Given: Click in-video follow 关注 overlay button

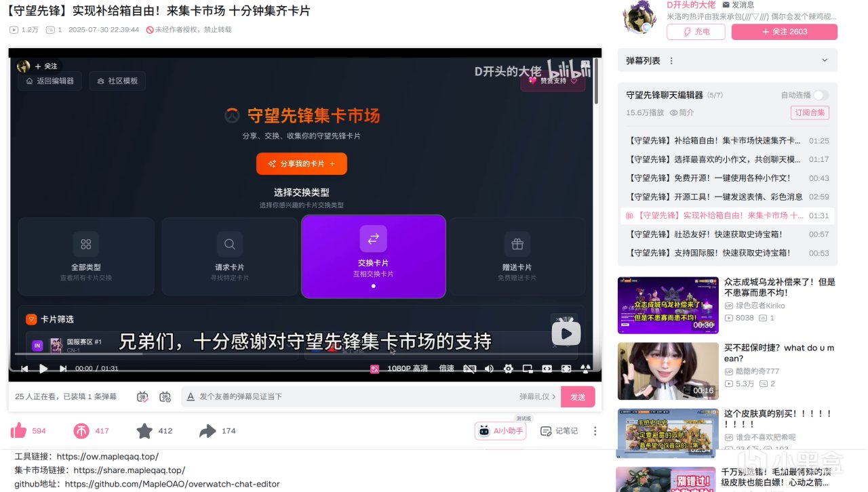Looking at the screenshot, I should [x=47, y=66].
